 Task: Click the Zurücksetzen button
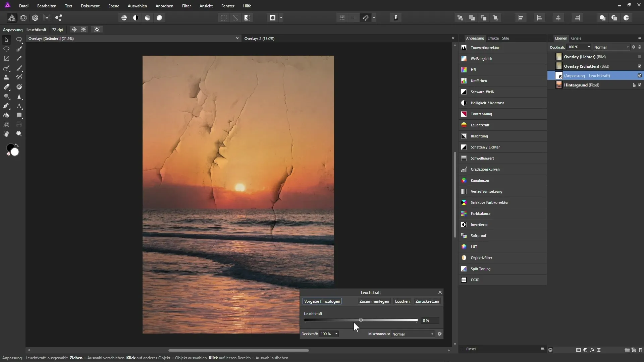click(427, 301)
